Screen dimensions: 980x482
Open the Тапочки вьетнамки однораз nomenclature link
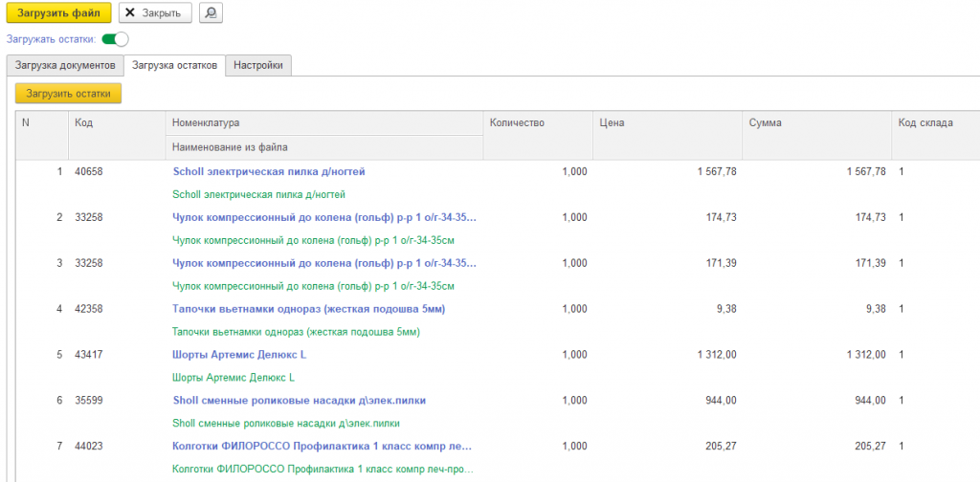309,309
